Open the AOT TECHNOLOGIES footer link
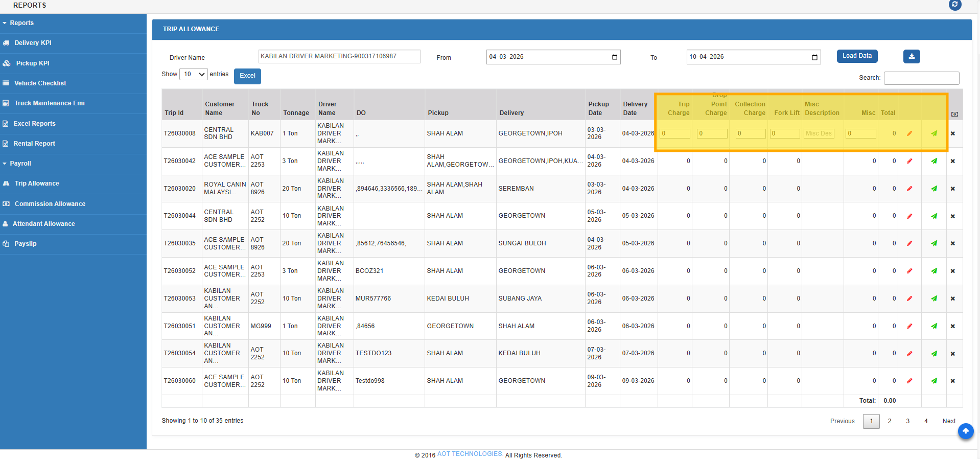980x459 pixels. [x=470, y=454]
